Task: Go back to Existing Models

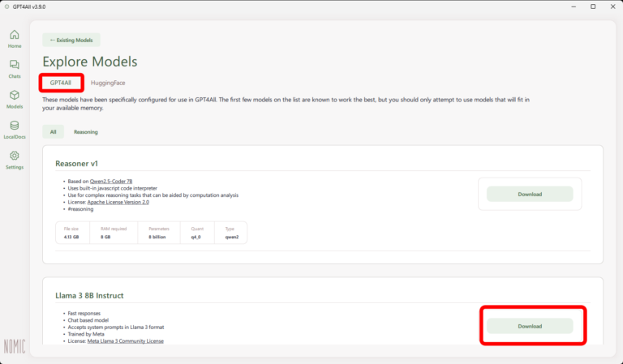Action: [71, 40]
